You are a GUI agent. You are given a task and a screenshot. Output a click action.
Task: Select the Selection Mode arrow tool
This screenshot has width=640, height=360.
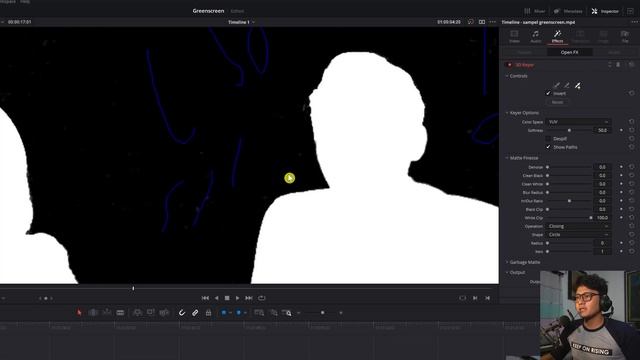tap(79, 313)
